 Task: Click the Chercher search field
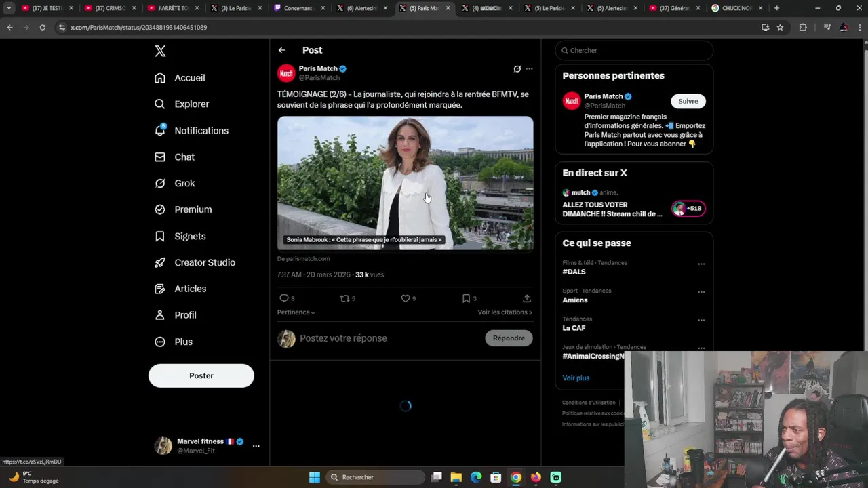coord(634,51)
